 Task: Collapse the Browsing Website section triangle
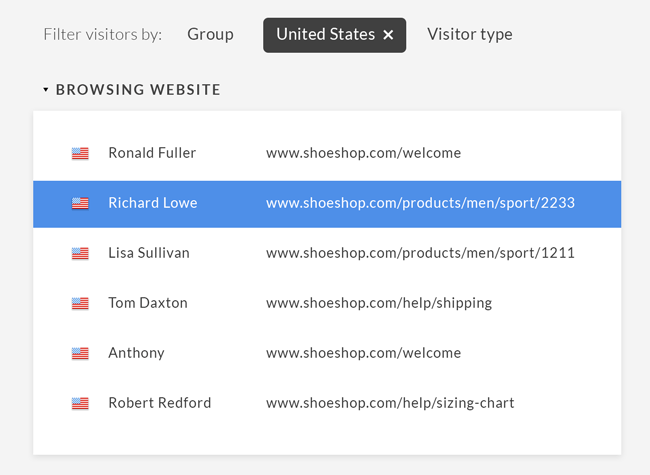pyautogui.click(x=46, y=90)
